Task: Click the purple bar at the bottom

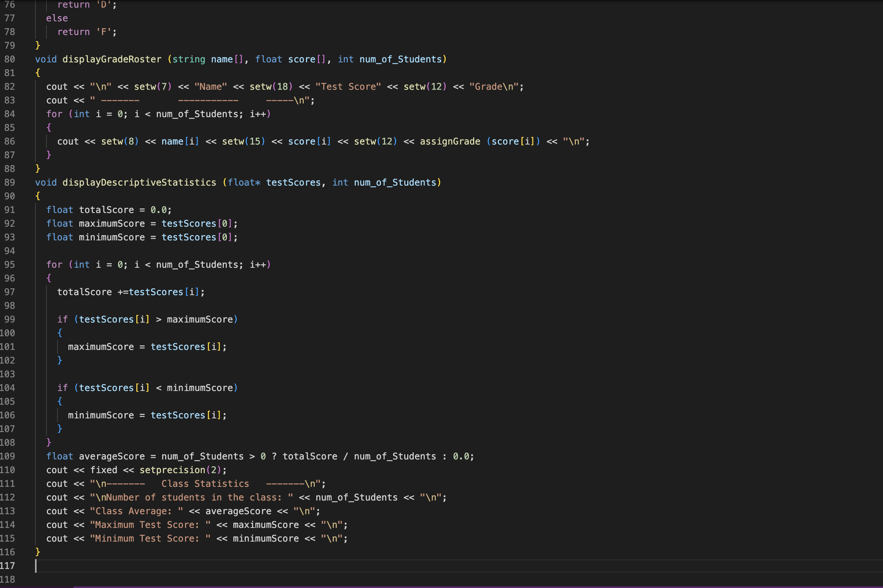Action: [x=457, y=587]
